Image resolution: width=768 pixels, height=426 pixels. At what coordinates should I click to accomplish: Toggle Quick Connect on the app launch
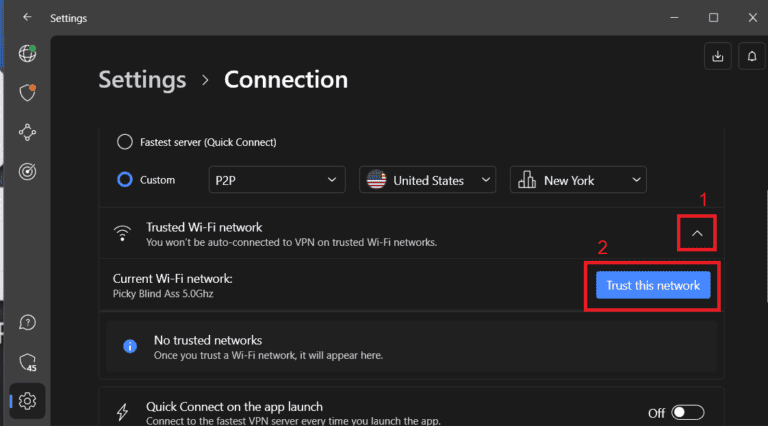point(688,412)
